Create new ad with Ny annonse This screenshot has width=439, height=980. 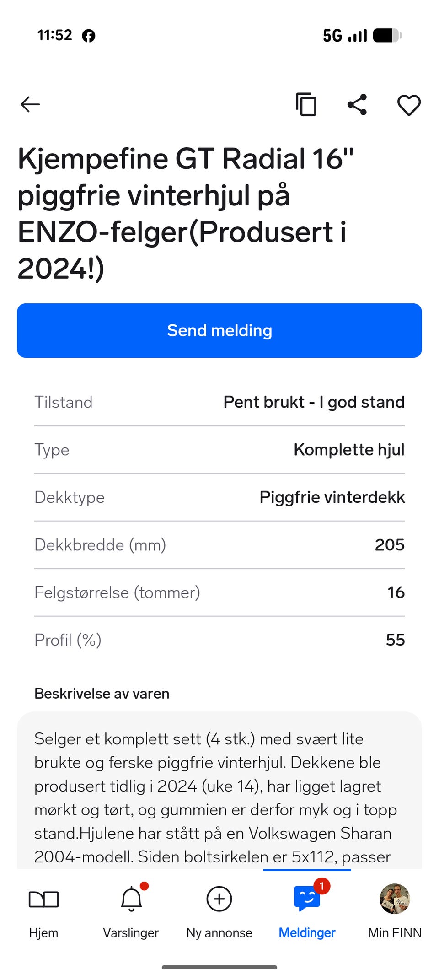219,910
